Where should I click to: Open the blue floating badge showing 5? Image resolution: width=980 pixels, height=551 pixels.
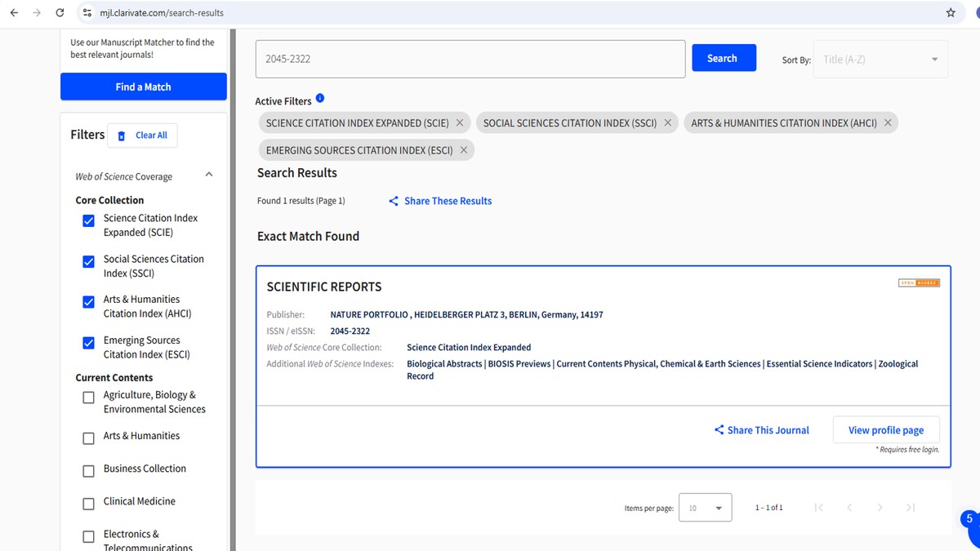click(969, 520)
